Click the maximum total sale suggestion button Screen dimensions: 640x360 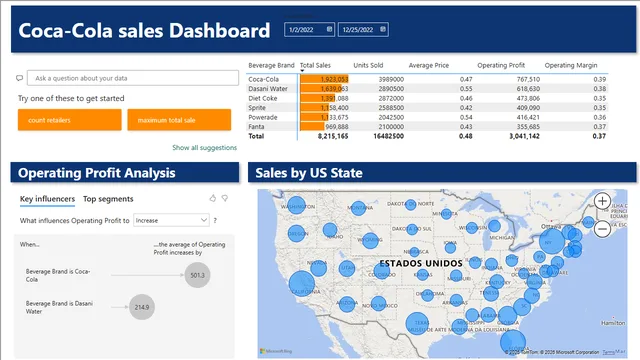pos(179,120)
